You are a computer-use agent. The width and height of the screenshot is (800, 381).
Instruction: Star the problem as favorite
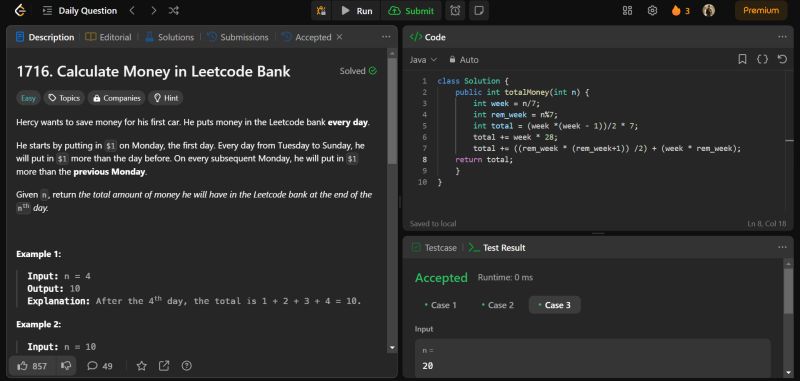(142, 366)
